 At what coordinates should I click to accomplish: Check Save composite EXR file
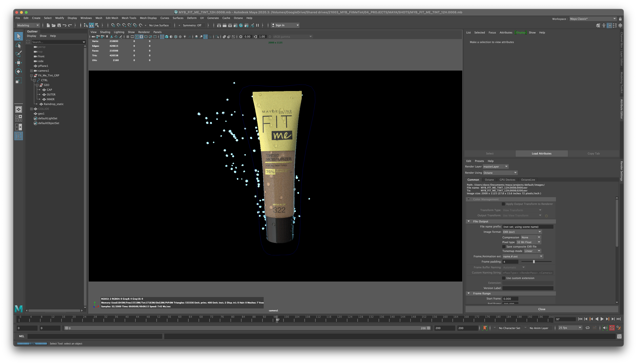click(x=504, y=246)
